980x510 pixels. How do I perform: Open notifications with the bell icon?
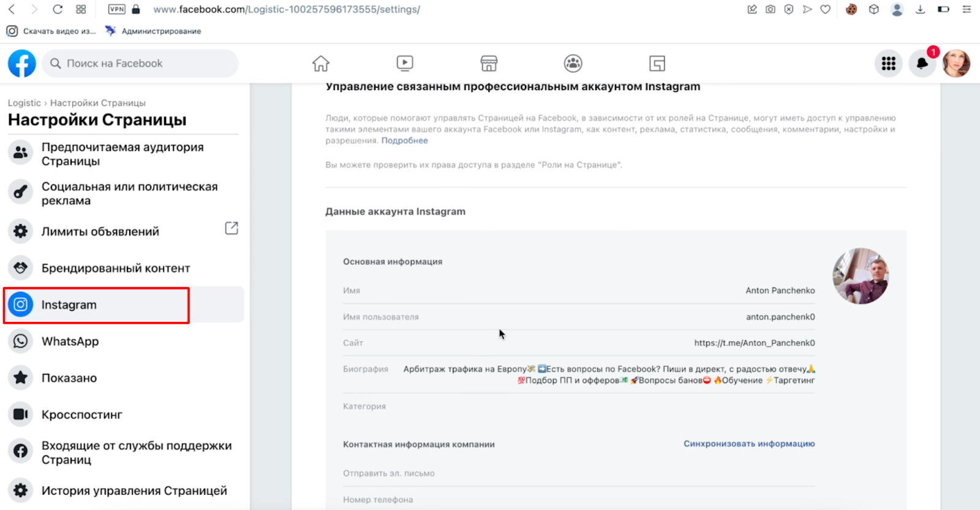(x=922, y=63)
